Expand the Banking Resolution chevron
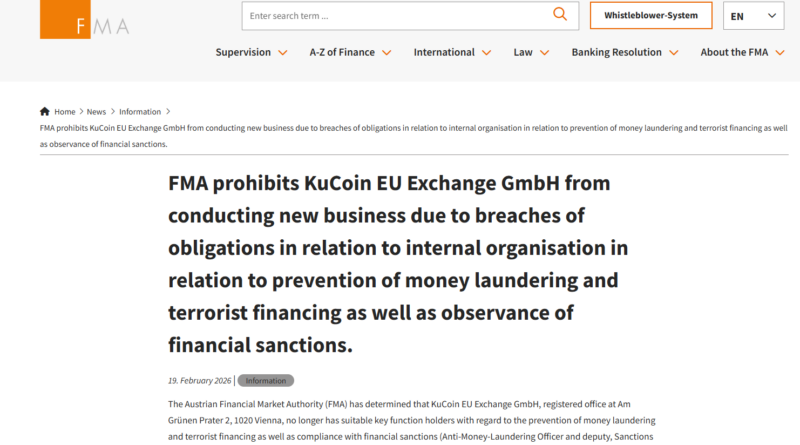Screen dimensions: 800x445 click(674, 53)
